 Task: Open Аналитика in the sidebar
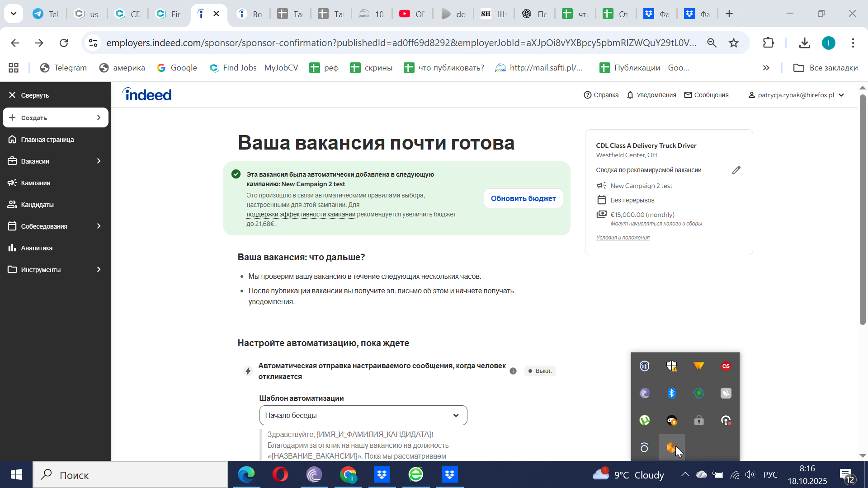pyautogui.click(x=37, y=248)
